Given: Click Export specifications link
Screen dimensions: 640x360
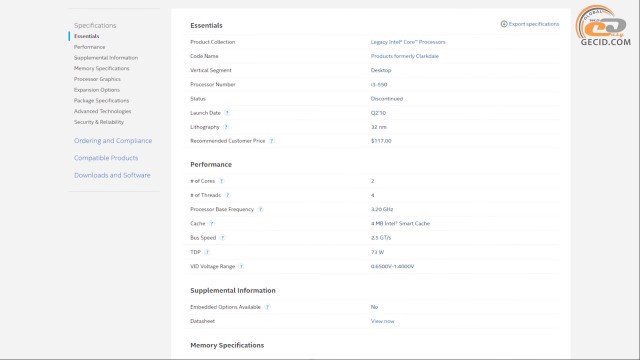Looking at the screenshot, I should click(x=534, y=24).
